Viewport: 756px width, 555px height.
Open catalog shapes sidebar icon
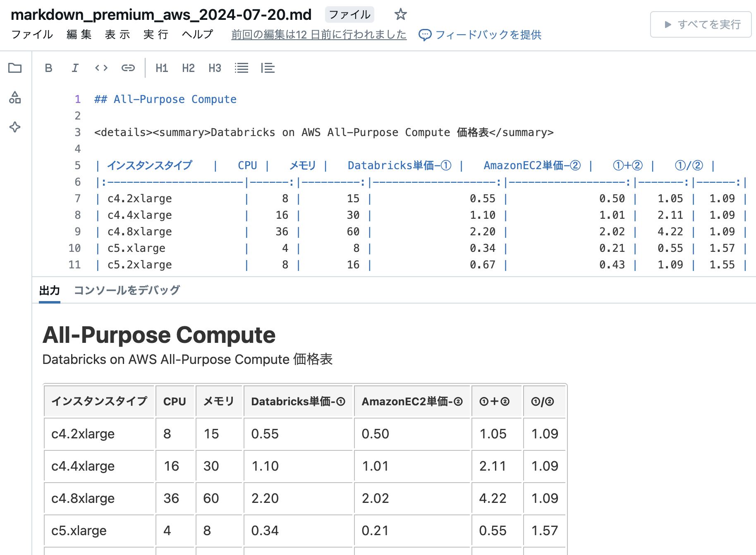[x=15, y=98]
